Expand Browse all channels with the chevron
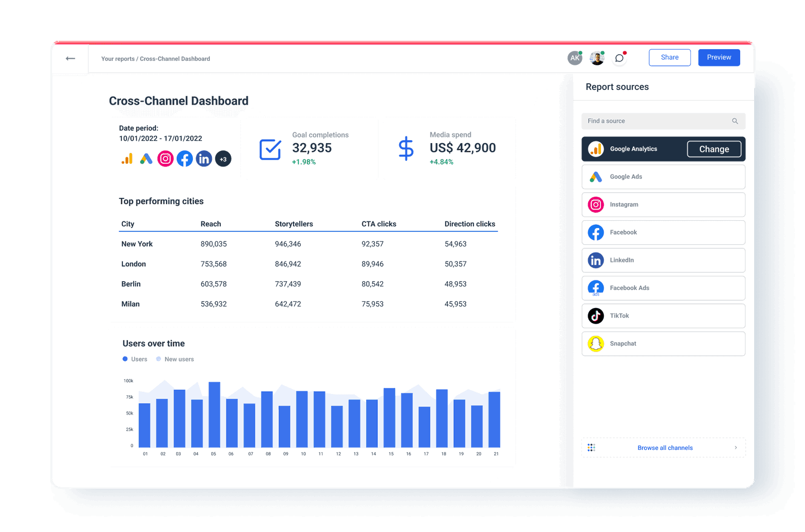The image size is (805, 532). (736, 448)
